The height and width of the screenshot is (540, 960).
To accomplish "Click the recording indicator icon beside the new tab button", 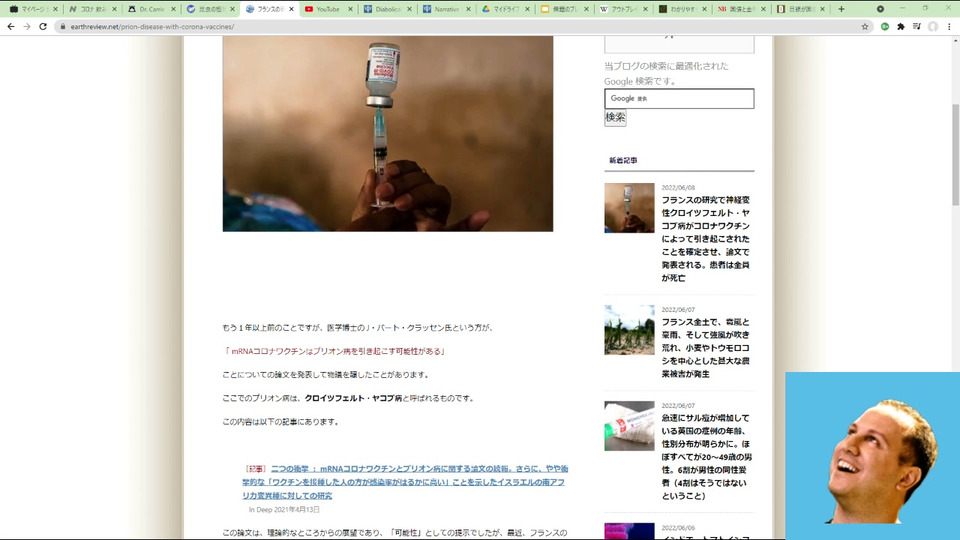I will (x=880, y=9).
